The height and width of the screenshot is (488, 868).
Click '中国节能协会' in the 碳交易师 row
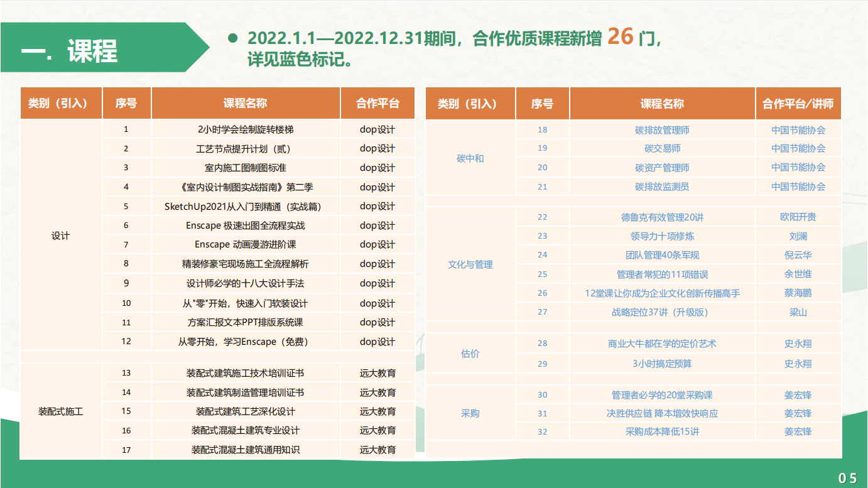click(x=798, y=148)
